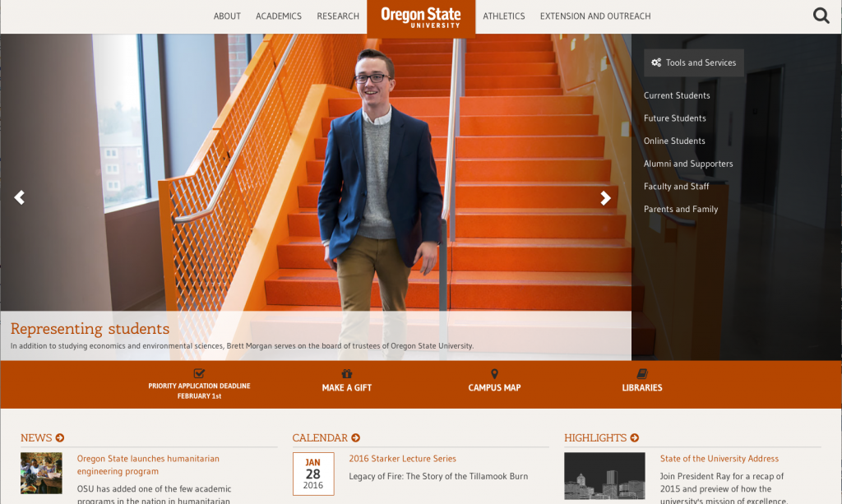842x504 pixels.
Task: Visit the Alumni and Supporters link
Action: point(688,164)
